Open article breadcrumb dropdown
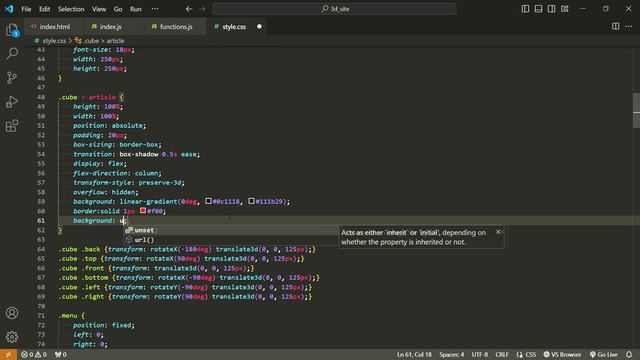 (x=116, y=40)
